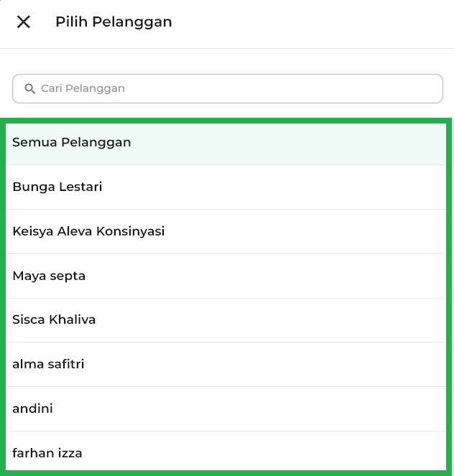This screenshot has height=476, width=454.
Task: Tap the Keisya Aleva Konsinyasi row
Action: click(x=226, y=231)
